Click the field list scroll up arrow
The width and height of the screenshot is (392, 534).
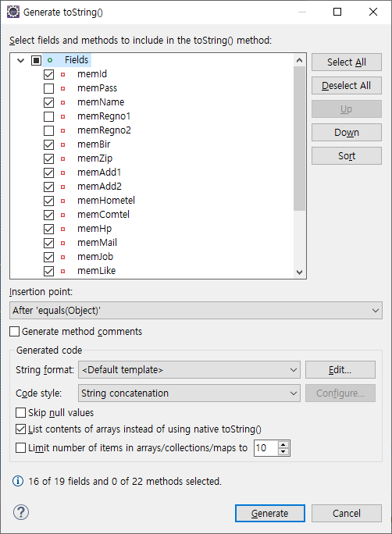pyautogui.click(x=299, y=60)
